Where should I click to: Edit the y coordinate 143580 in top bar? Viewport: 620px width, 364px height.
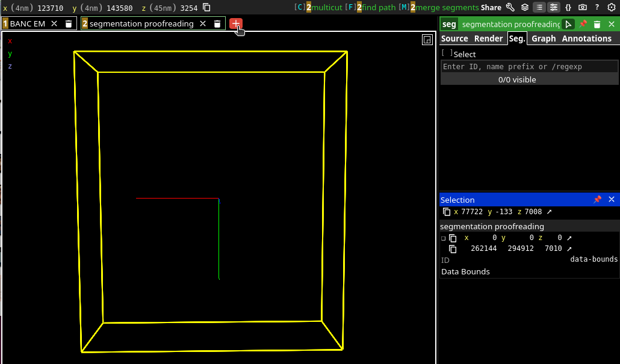coord(119,8)
